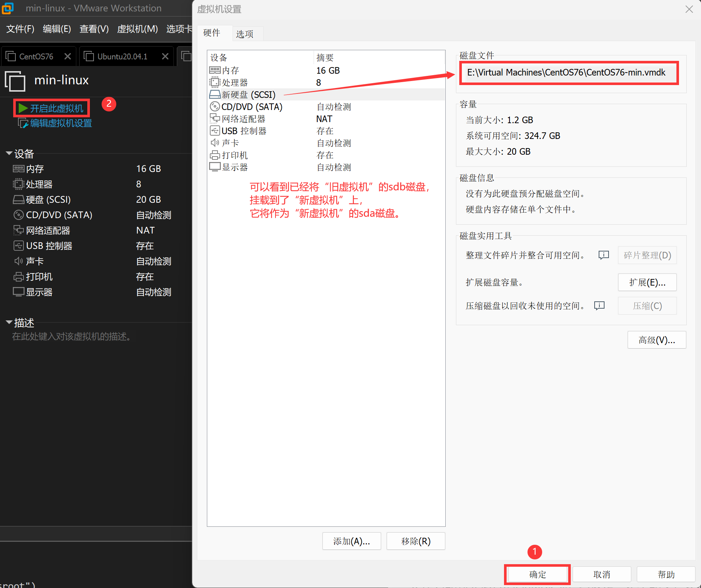Click the printer icon in the main window list
The height and width of the screenshot is (588, 701).
(x=18, y=276)
